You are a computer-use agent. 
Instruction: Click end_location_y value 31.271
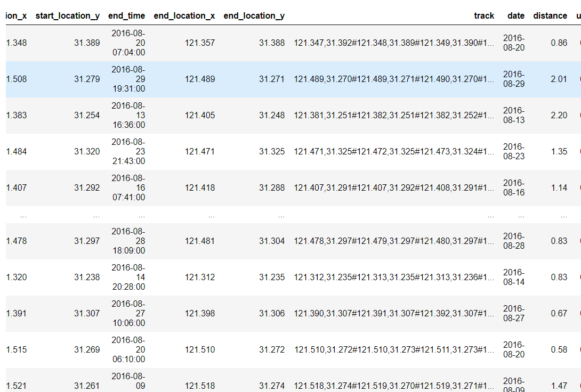[272, 79]
